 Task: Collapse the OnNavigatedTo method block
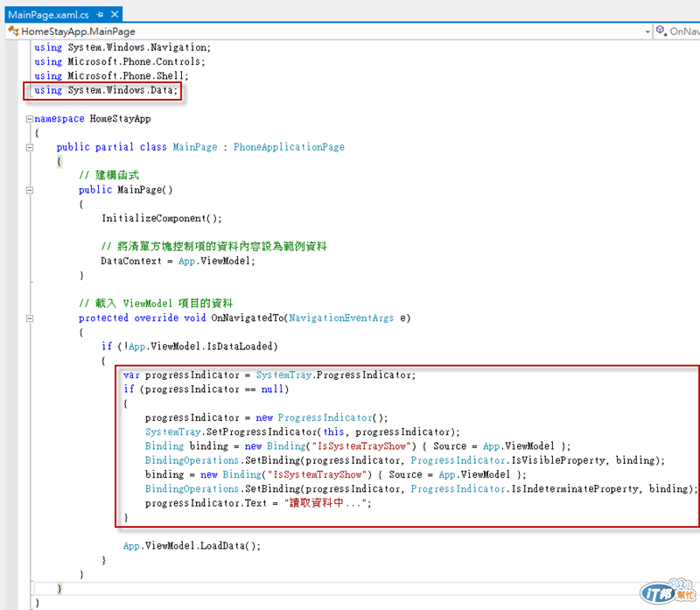(30, 319)
